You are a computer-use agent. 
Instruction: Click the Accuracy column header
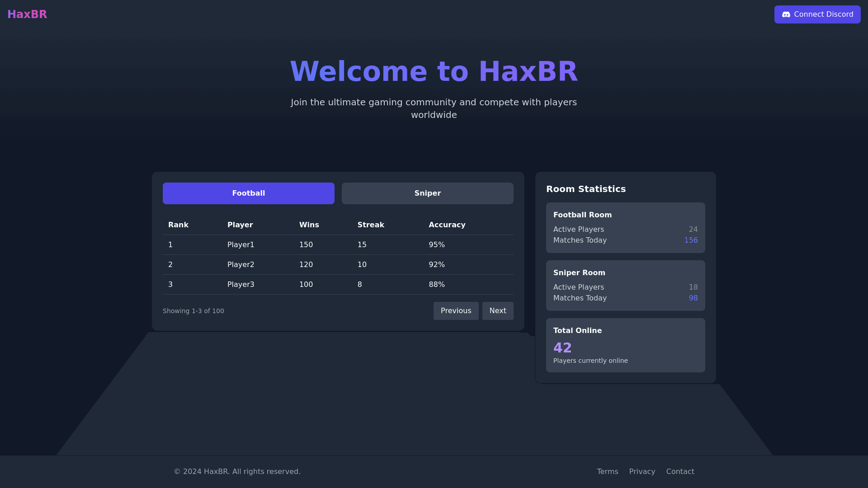447,225
